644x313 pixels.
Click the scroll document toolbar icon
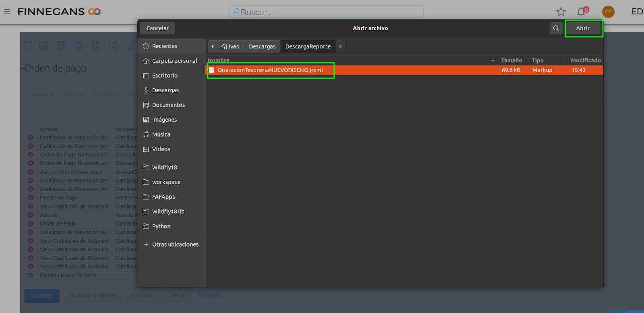click(x=96, y=46)
